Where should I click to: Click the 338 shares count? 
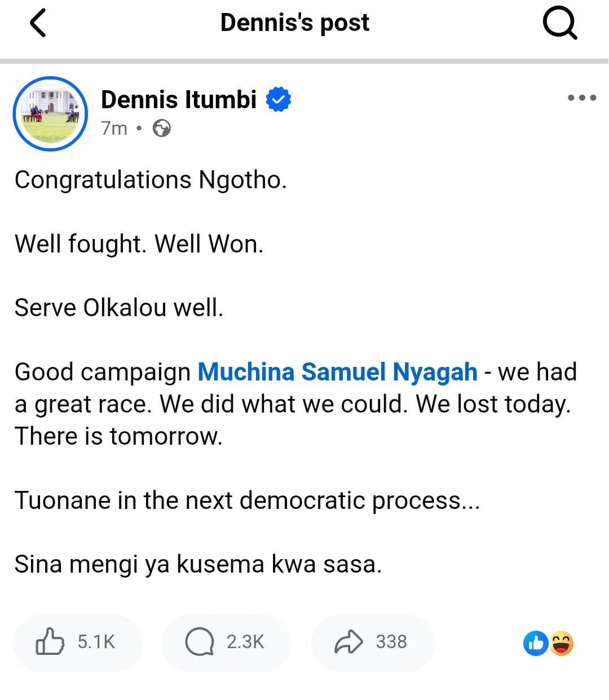[391, 642]
